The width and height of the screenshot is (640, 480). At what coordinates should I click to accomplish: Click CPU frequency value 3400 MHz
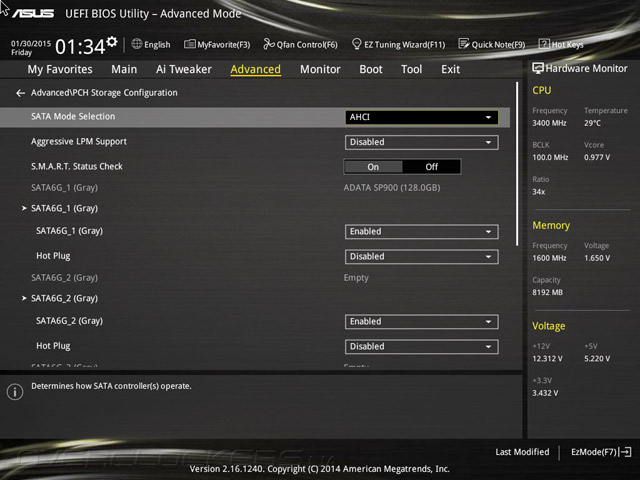click(x=549, y=123)
